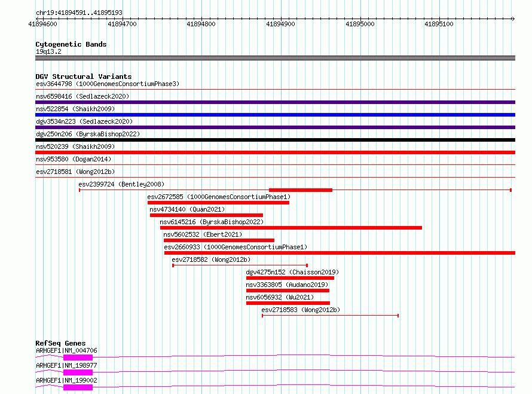
Task: Open variant label nsv5602532 (Ebert2021)
Action: pyautogui.click(x=203, y=234)
